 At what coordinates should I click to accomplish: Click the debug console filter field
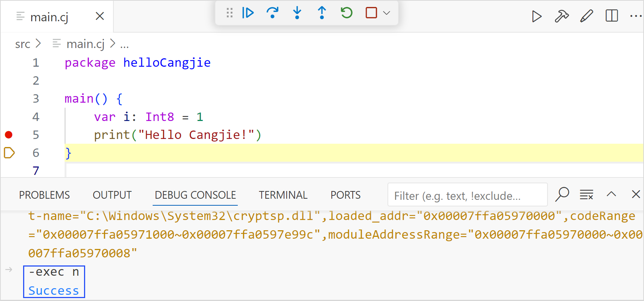point(467,196)
